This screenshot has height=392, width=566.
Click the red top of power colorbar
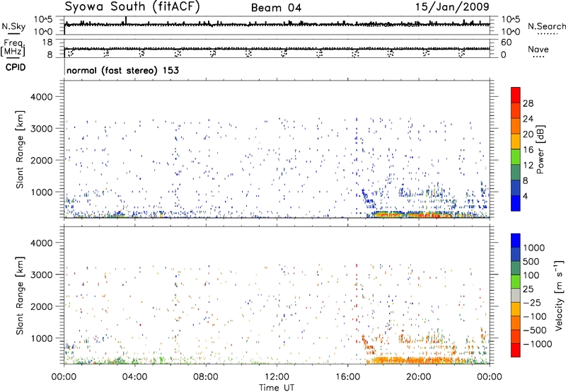(516, 95)
